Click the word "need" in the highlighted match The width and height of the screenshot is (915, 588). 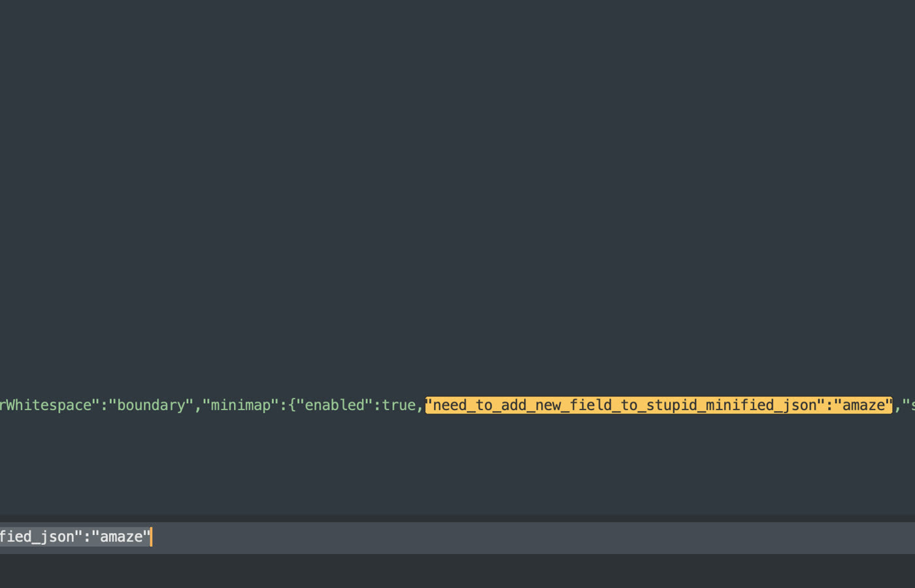click(x=450, y=406)
